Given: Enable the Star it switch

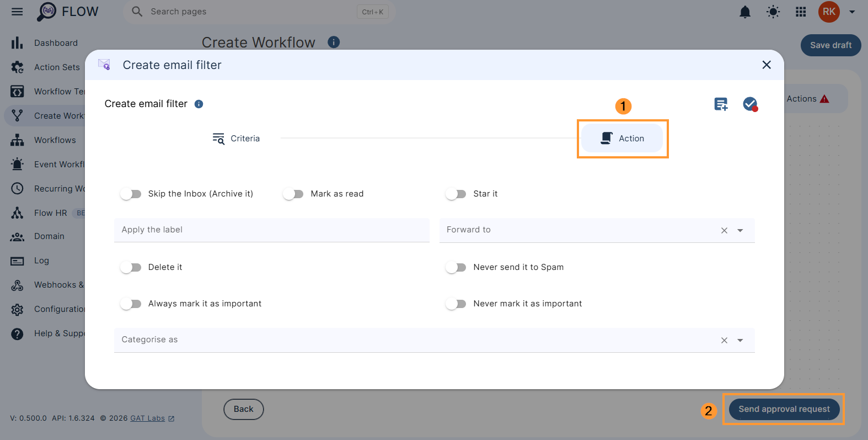Looking at the screenshot, I should pos(456,194).
